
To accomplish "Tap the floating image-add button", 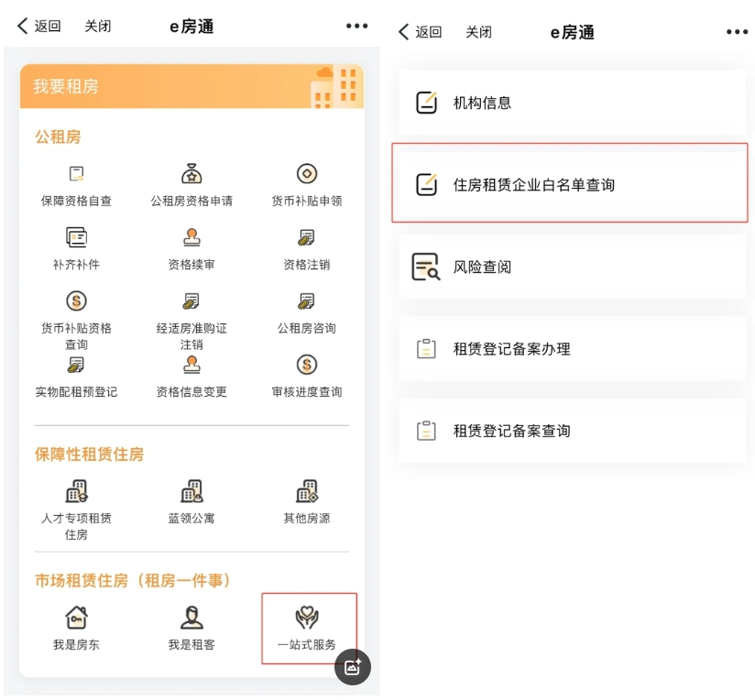I will tap(353, 667).
